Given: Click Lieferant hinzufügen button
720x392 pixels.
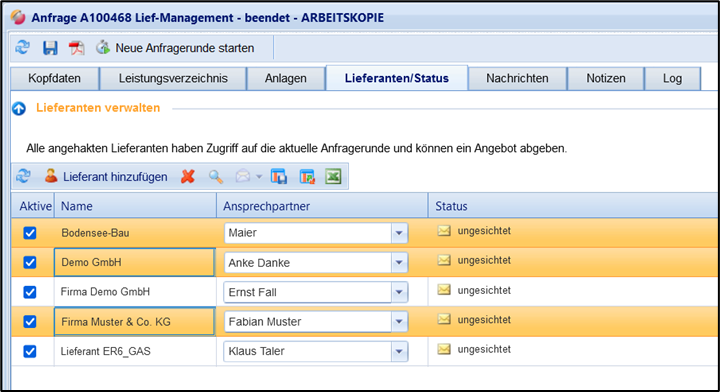Looking at the screenshot, I should pos(106,177).
